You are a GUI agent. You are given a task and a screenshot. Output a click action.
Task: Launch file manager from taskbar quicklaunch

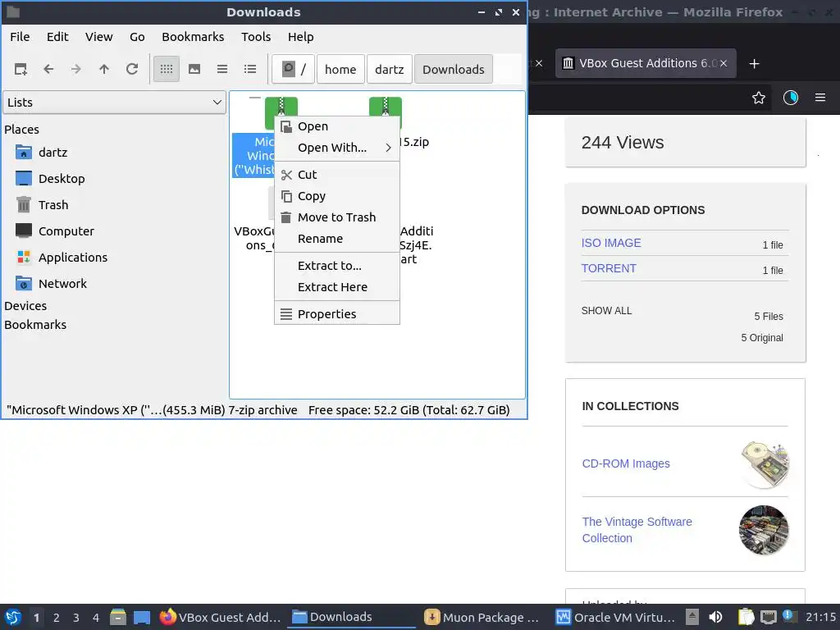[x=118, y=617]
